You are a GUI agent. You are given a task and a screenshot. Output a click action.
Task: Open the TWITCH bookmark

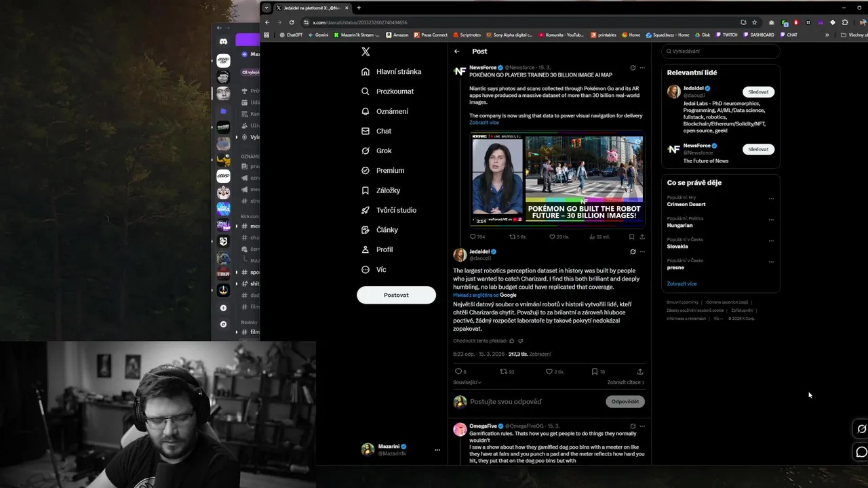click(x=726, y=35)
